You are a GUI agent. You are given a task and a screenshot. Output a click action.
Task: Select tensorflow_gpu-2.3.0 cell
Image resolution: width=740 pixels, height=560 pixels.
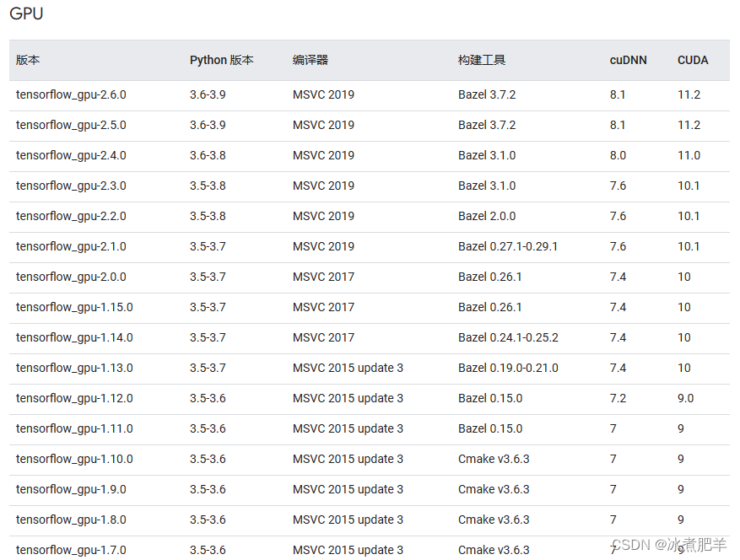point(71,186)
